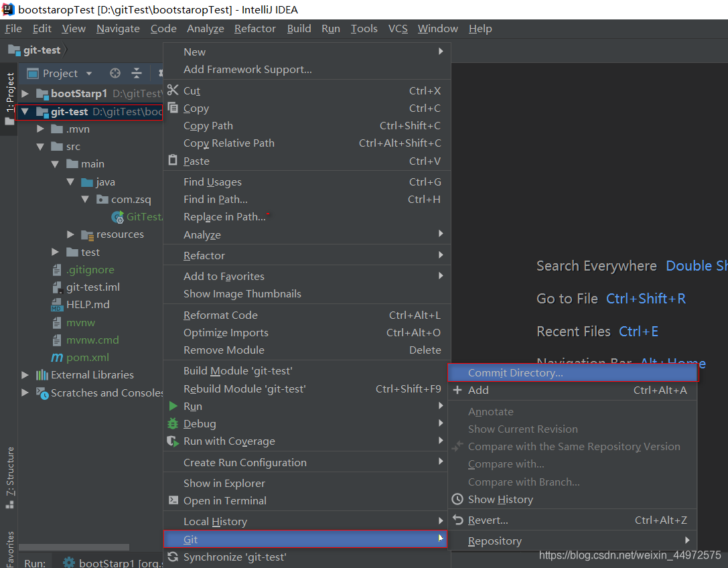Click the Open in Terminal icon
The height and width of the screenshot is (568, 728).
173,500
